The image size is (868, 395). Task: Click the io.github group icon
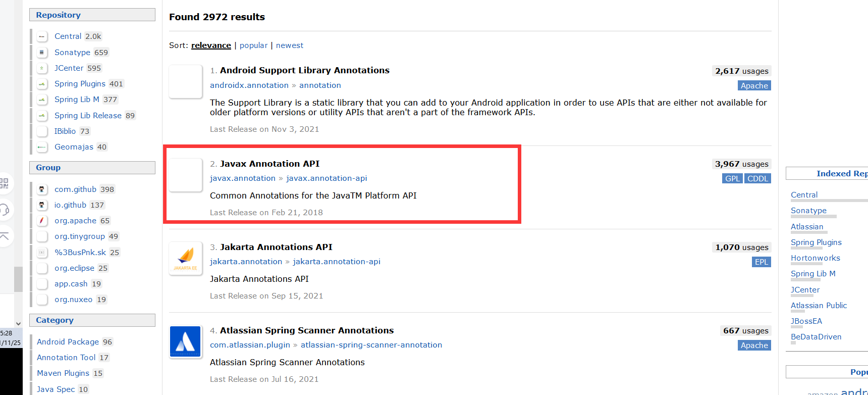click(x=42, y=205)
